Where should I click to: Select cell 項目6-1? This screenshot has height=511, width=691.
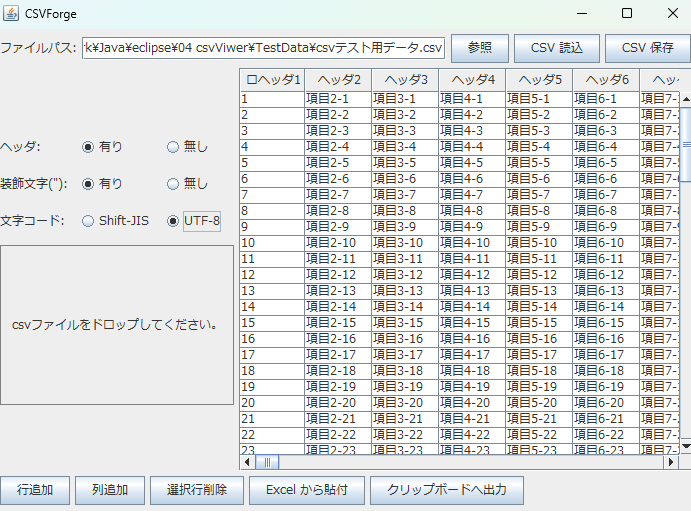pos(606,99)
